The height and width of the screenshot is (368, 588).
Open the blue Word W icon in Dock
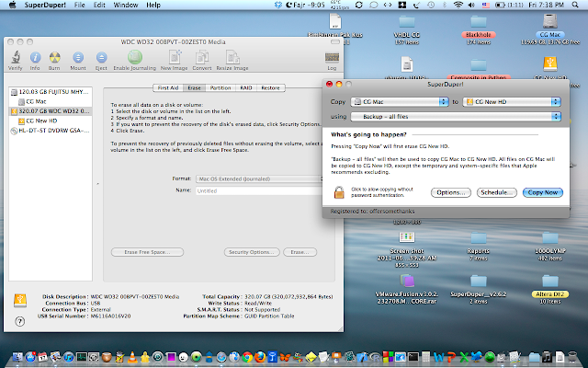click(x=438, y=357)
